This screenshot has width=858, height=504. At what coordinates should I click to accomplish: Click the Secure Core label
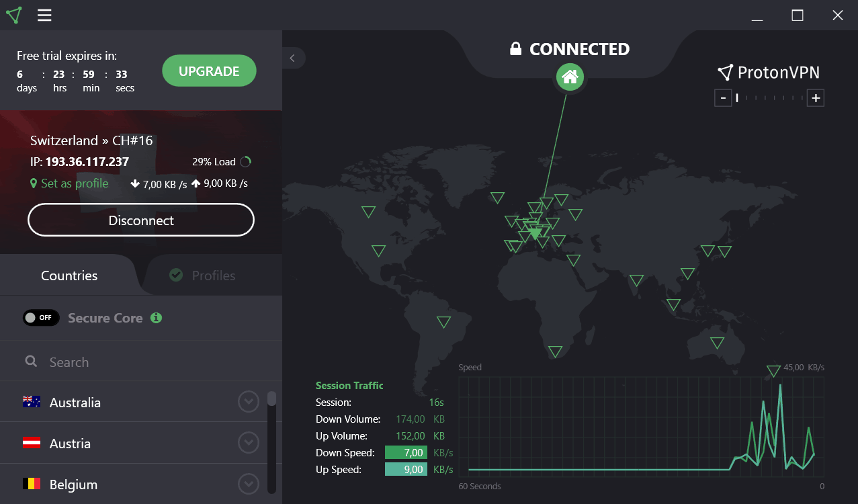click(105, 318)
